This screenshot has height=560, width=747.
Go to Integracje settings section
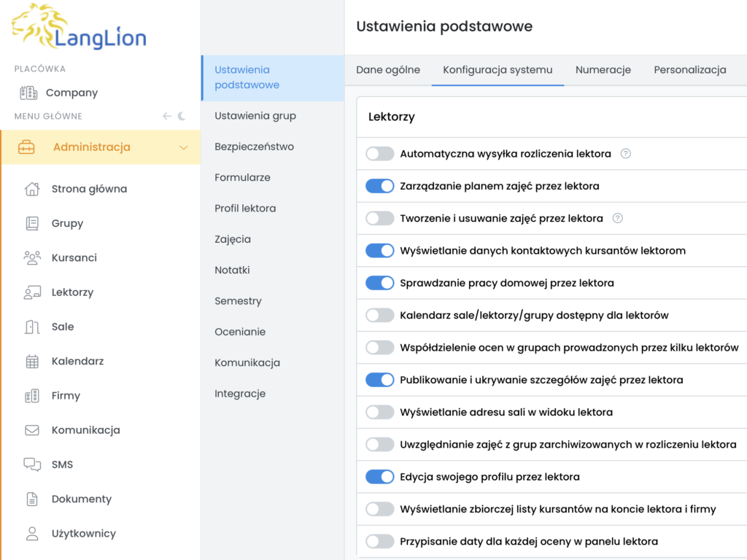(x=240, y=394)
